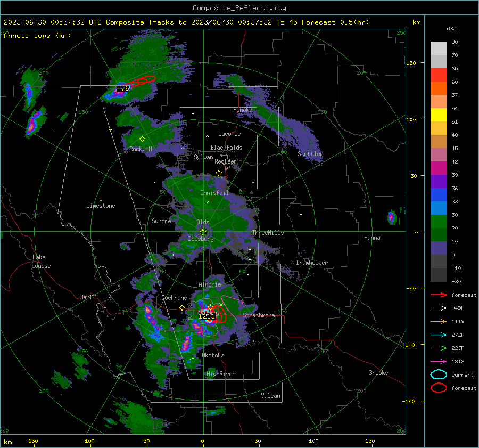The image size is (479, 448).
Task: Click the green 22JP arrow in legend
Action: 439,348
